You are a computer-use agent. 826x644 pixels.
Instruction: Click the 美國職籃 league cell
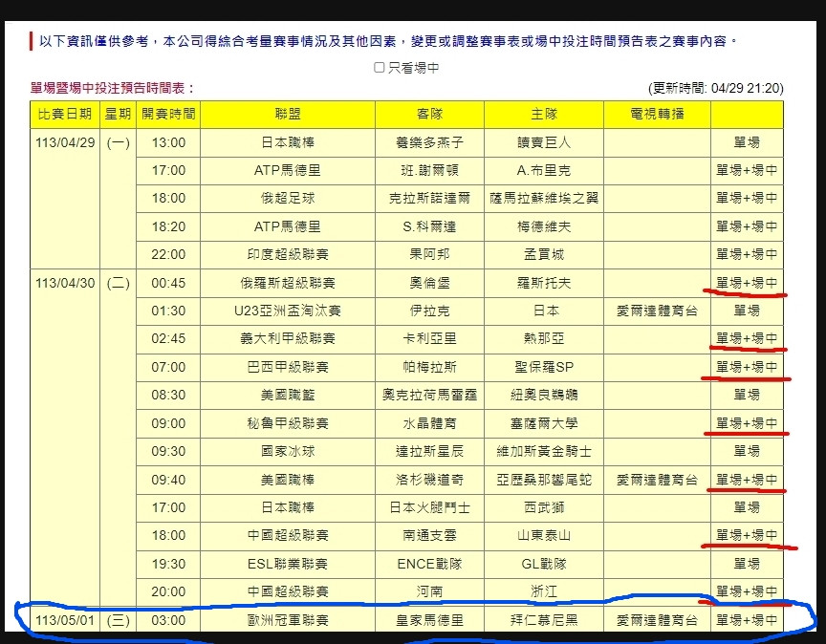(288, 396)
